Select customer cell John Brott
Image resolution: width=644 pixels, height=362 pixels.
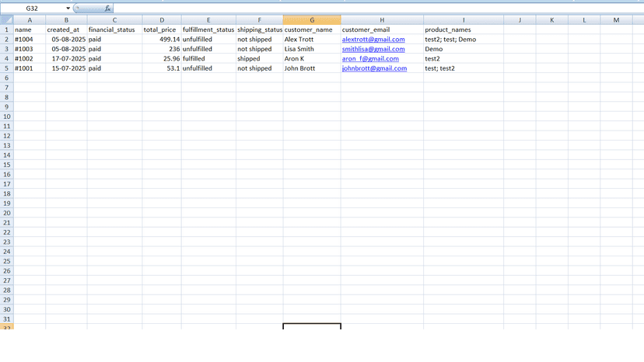tap(312, 68)
